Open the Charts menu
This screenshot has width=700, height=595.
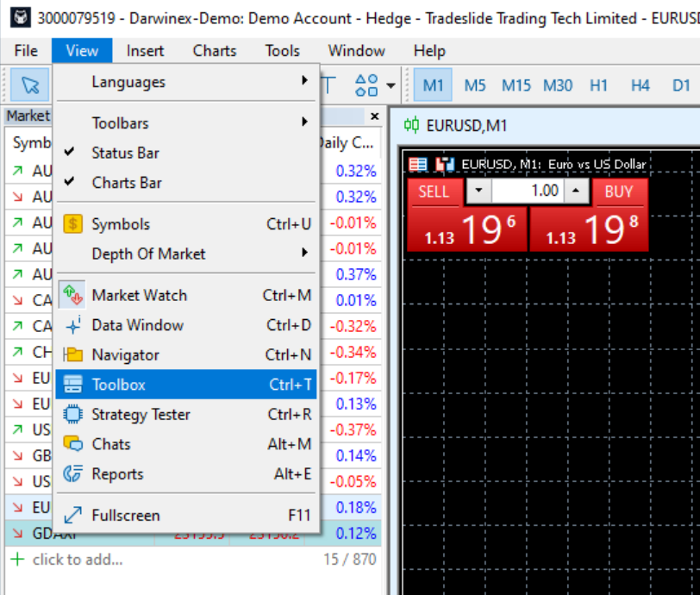coord(215,51)
